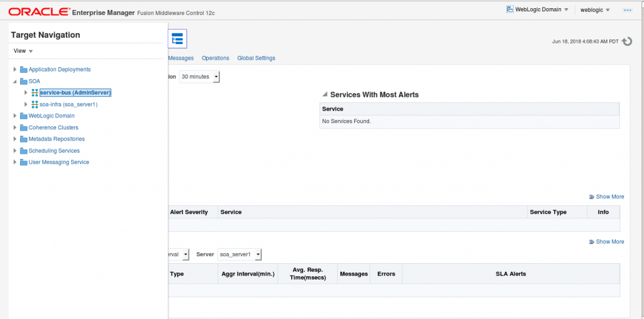644x319 pixels.
Task: Open the WebLogic Domain menu
Action: coord(537,9)
